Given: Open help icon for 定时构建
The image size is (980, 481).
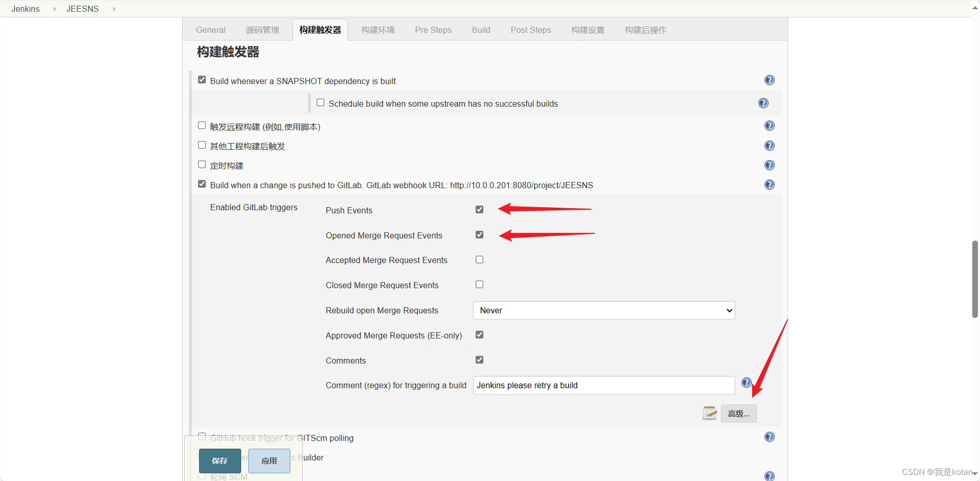Looking at the screenshot, I should click(769, 165).
